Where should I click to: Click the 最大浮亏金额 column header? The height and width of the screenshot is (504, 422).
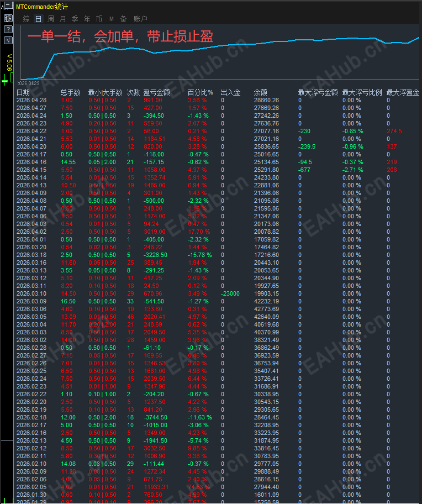pyautogui.click(x=318, y=93)
